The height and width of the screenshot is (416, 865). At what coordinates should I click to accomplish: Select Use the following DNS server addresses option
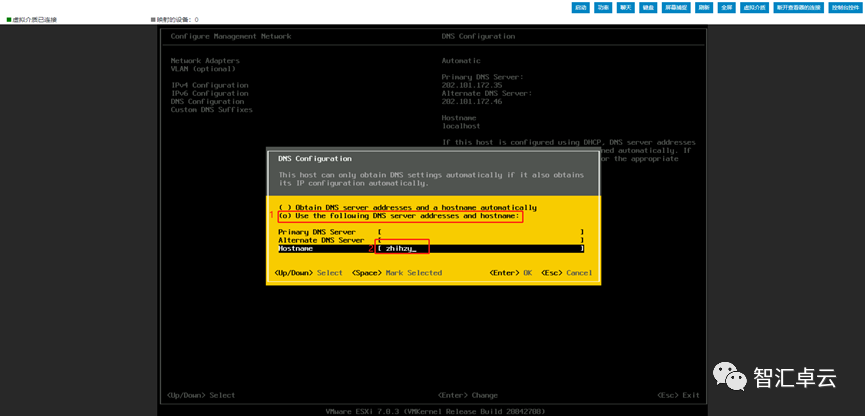pos(399,216)
